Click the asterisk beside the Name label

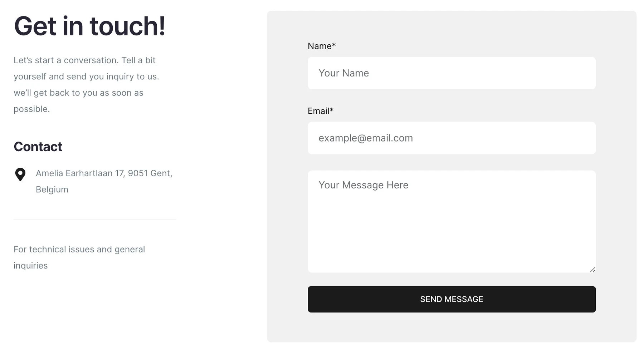pyautogui.click(x=334, y=45)
